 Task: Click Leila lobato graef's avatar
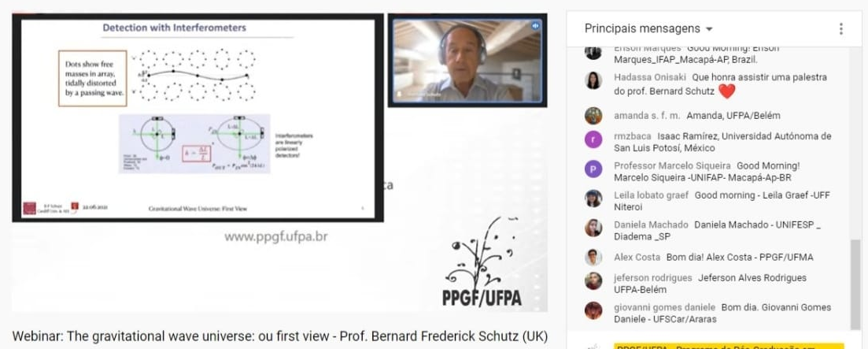(x=593, y=199)
